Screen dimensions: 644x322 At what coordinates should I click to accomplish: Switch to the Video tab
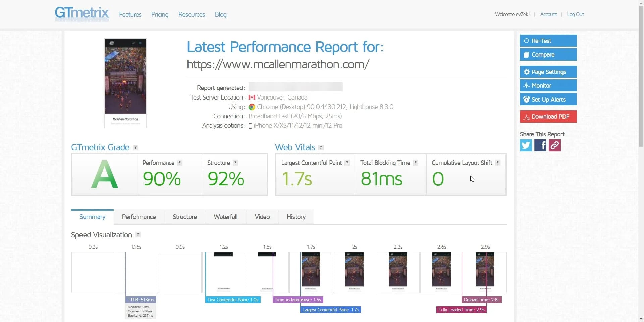(262, 217)
